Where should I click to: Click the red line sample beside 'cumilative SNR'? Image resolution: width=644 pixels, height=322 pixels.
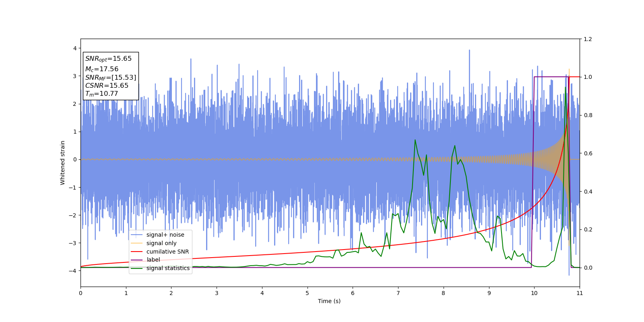click(x=137, y=252)
